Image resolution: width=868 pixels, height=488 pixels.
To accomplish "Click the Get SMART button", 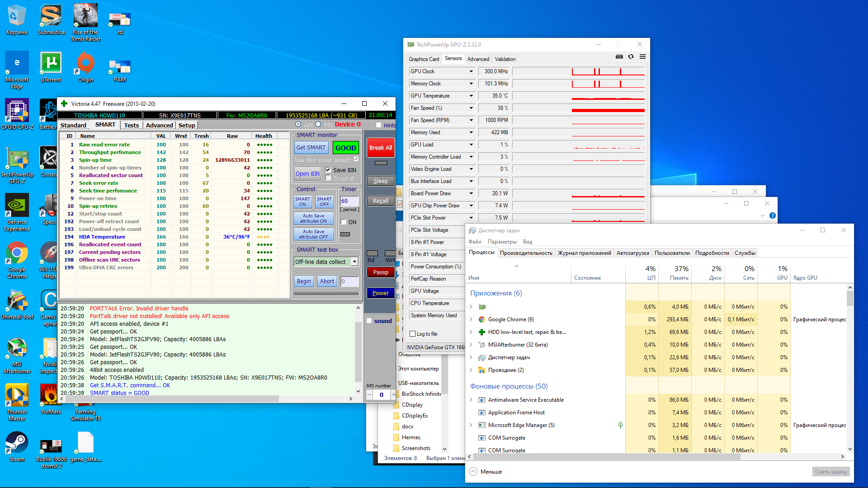I will (x=311, y=148).
